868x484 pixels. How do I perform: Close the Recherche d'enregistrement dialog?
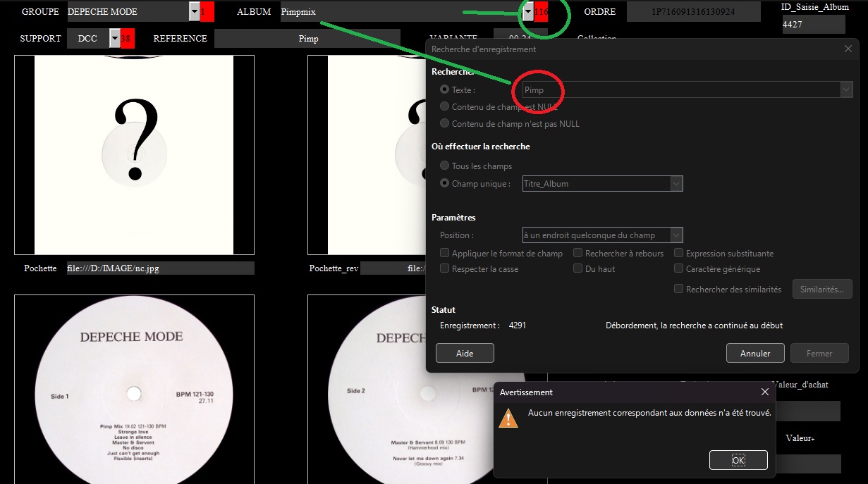point(848,49)
